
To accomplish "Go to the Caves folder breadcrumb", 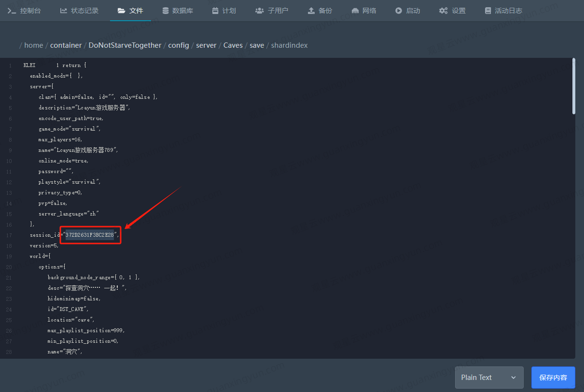I will click(x=233, y=45).
